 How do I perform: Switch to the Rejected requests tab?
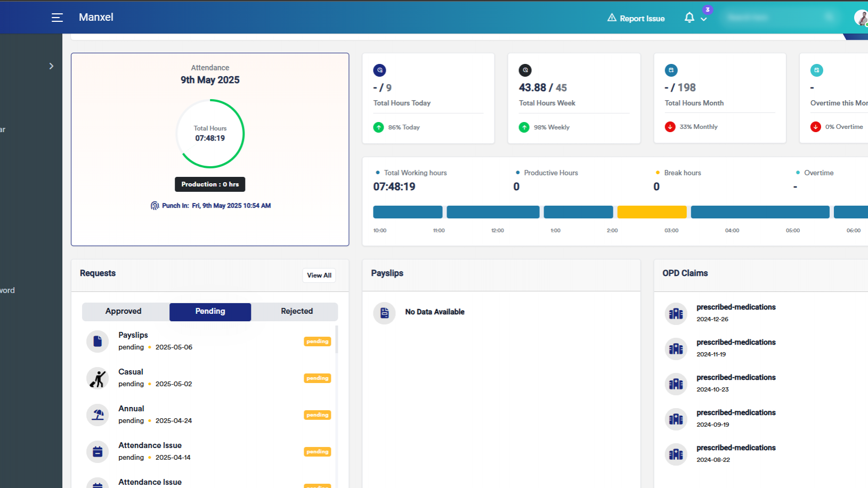(x=297, y=312)
